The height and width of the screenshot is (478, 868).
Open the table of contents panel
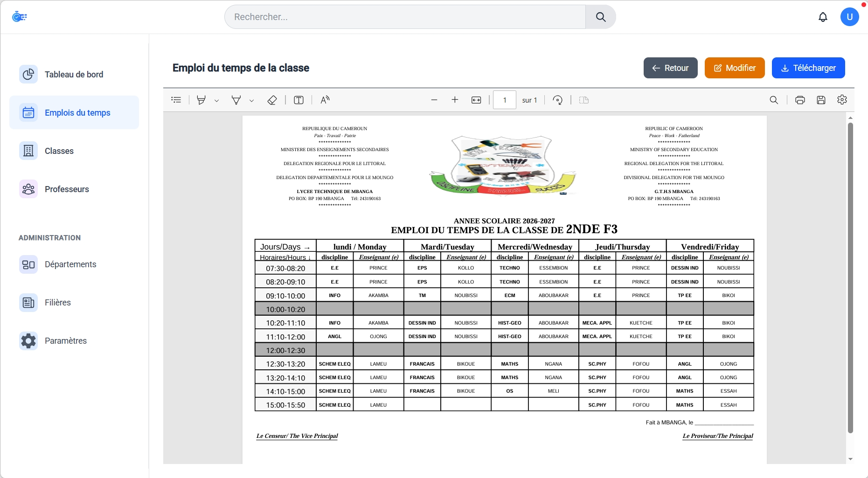[x=176, y=100]
